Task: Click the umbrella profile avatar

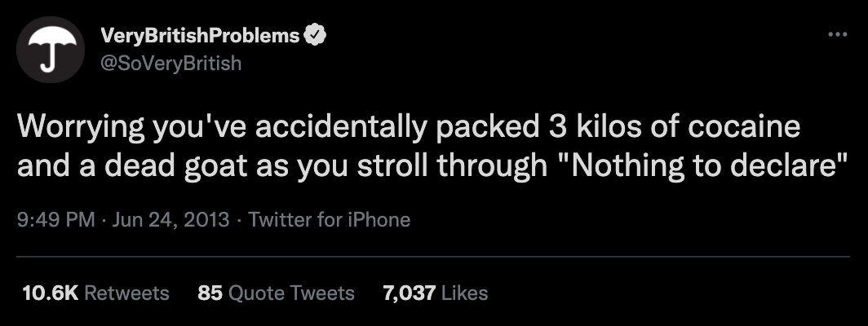Action: [x=51, y=49]
